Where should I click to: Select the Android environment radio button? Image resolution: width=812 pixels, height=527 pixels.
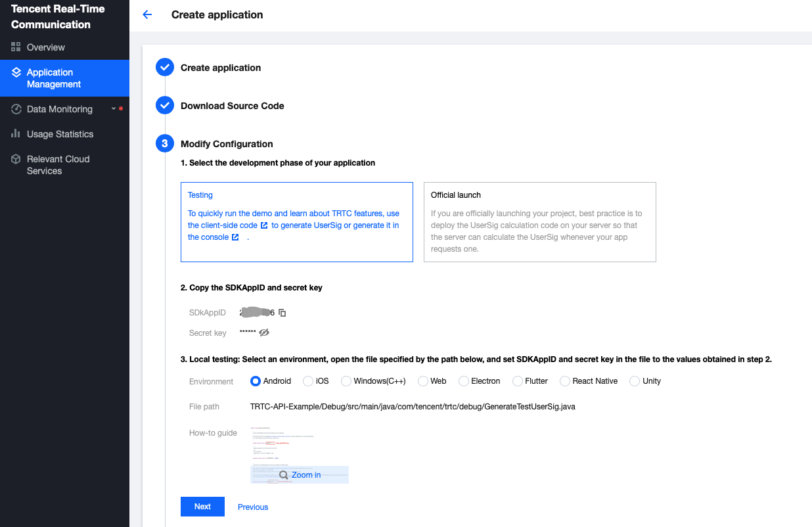[256, 381]
